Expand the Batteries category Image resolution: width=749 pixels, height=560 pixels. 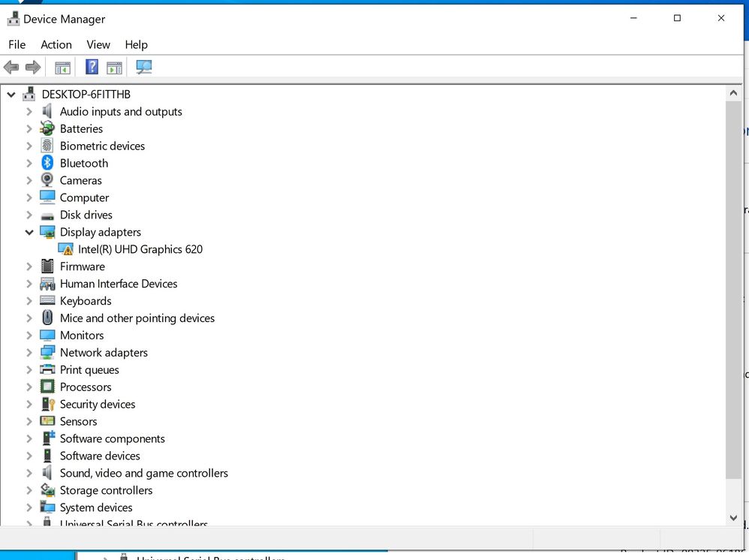tap(29, 129)
